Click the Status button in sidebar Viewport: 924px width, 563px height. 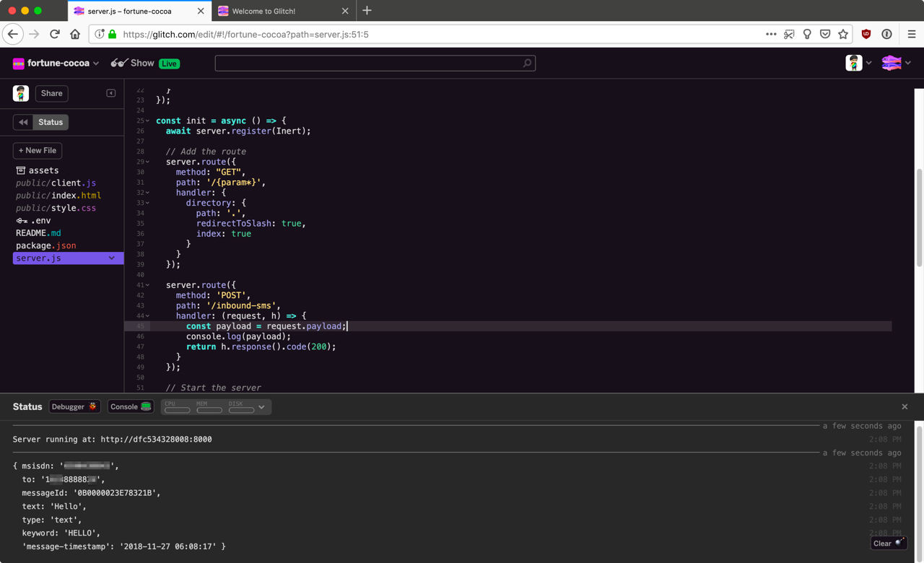pyautogui.click(x=51, y=122)
